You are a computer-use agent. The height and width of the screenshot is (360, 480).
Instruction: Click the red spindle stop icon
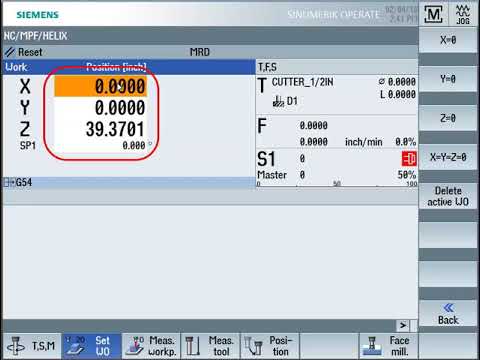[409, 159]
